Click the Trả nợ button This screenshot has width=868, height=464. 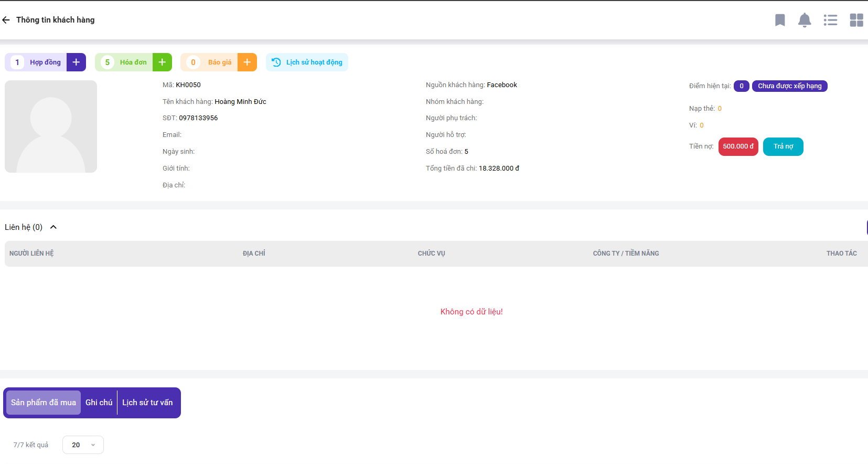(783, 146)
